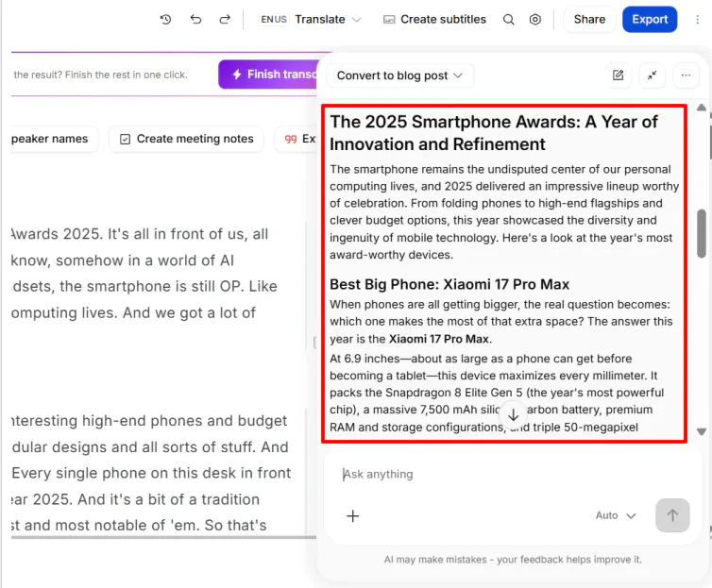Open the AI panel three-dots menu
The height and width of the screenshot is (588, 712).
tap(687, 76)
